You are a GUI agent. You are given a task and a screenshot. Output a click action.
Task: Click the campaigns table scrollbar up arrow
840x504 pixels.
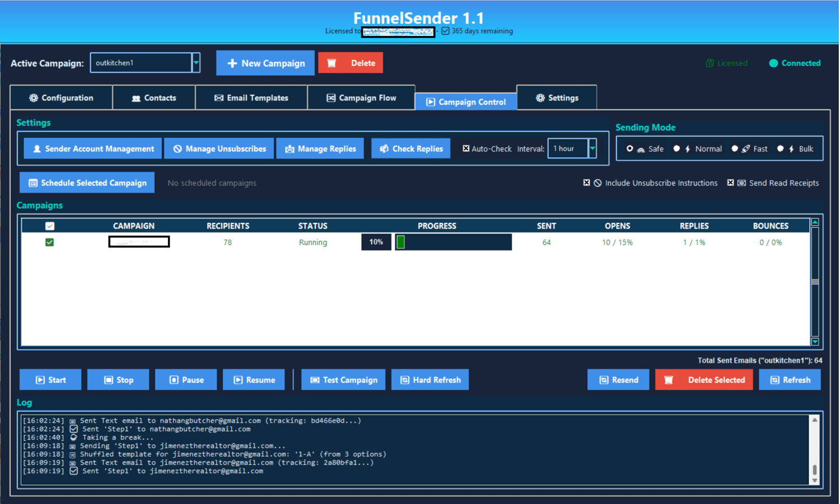[815, 222]
